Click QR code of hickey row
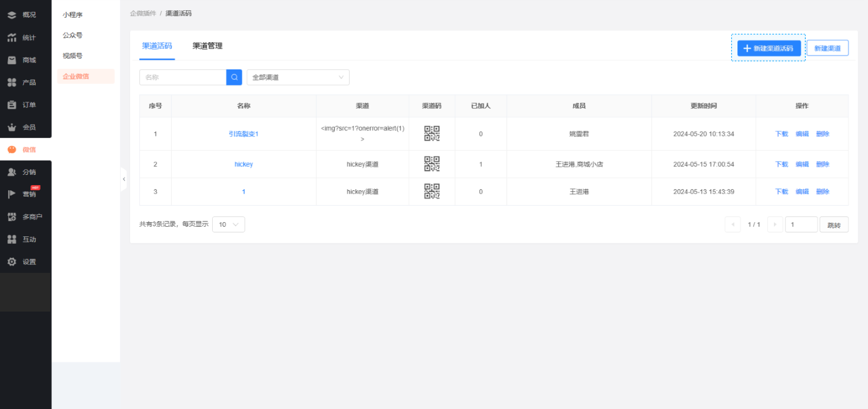Image resolution: width=868 pixels, height=409 pixels. coord(432,164)
